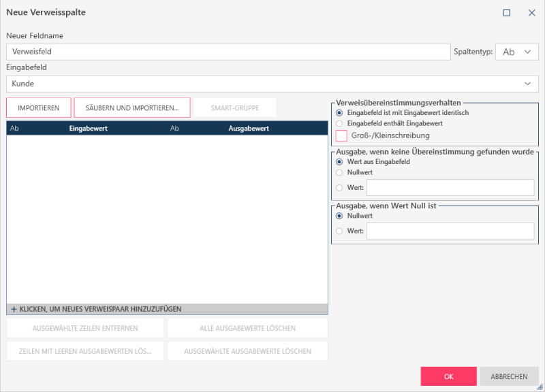Click Wert text field under keine Übereinstimmung
545x392 pixels.
coord(450,188)
